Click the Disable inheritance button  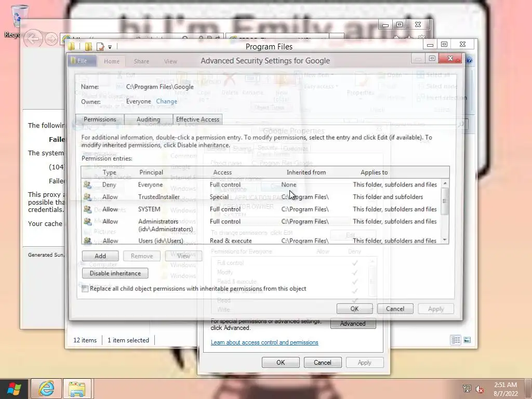click(x=115, y=273)
